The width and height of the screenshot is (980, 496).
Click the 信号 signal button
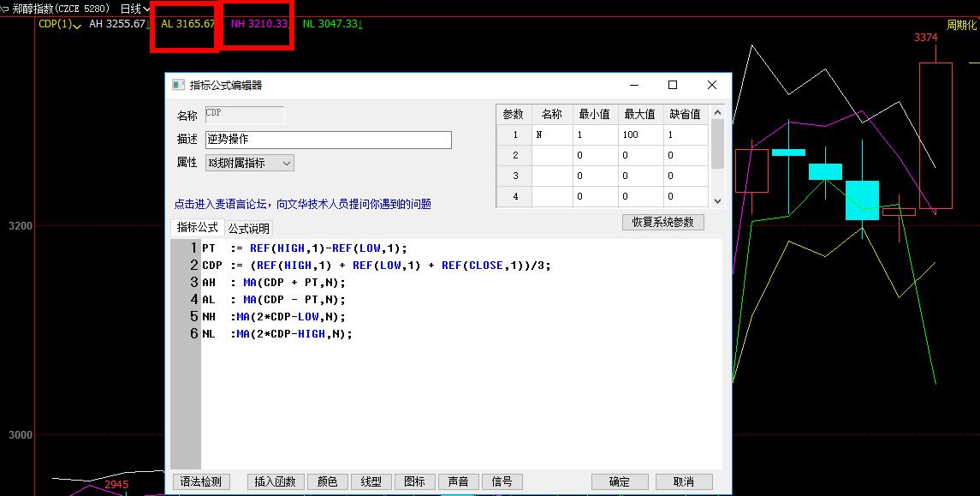[502, 481]
